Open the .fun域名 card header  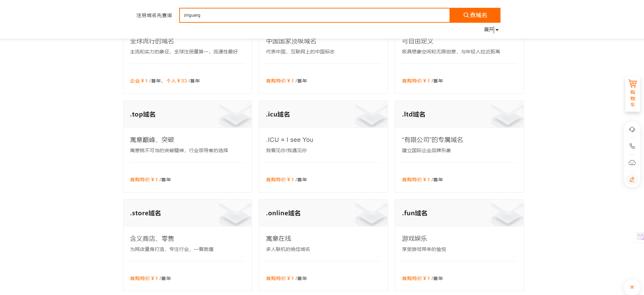click(459, 213)
